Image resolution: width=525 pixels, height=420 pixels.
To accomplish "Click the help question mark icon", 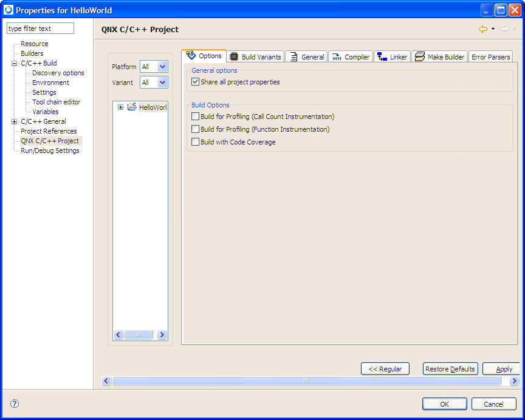I will [x=13, y=403].
